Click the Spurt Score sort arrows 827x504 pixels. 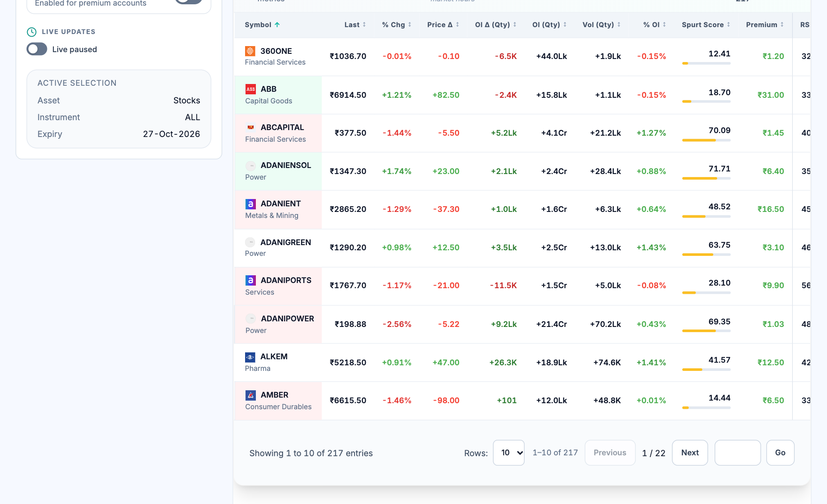pyautogui.click(x=729, y=25)
